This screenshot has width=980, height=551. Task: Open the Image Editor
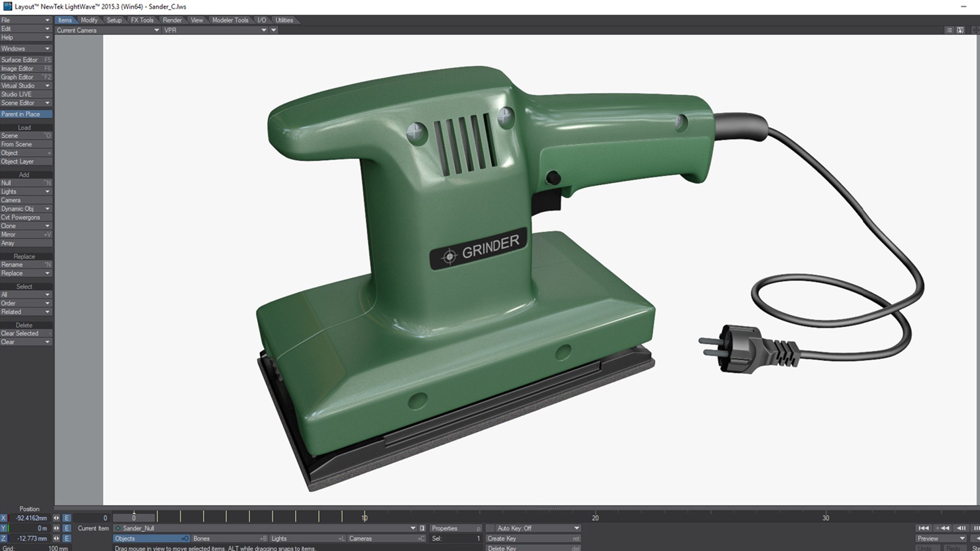tap(26, 68)
